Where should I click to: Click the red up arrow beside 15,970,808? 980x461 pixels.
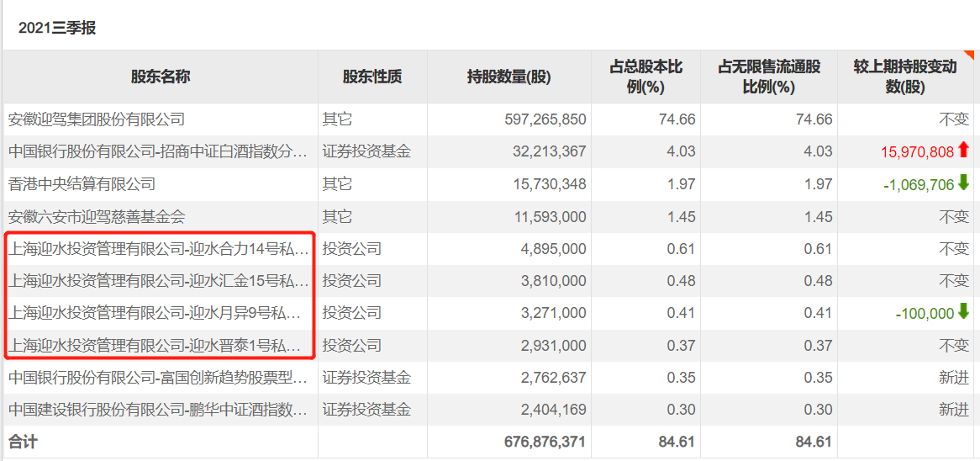click(962, 150)
